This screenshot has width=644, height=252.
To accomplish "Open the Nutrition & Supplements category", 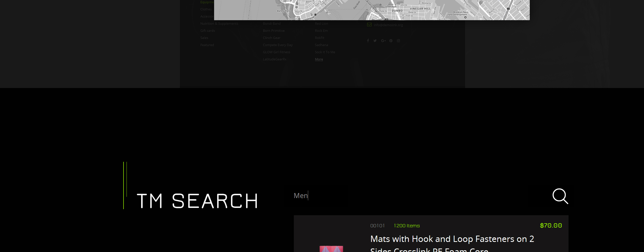I will point(219,23).
